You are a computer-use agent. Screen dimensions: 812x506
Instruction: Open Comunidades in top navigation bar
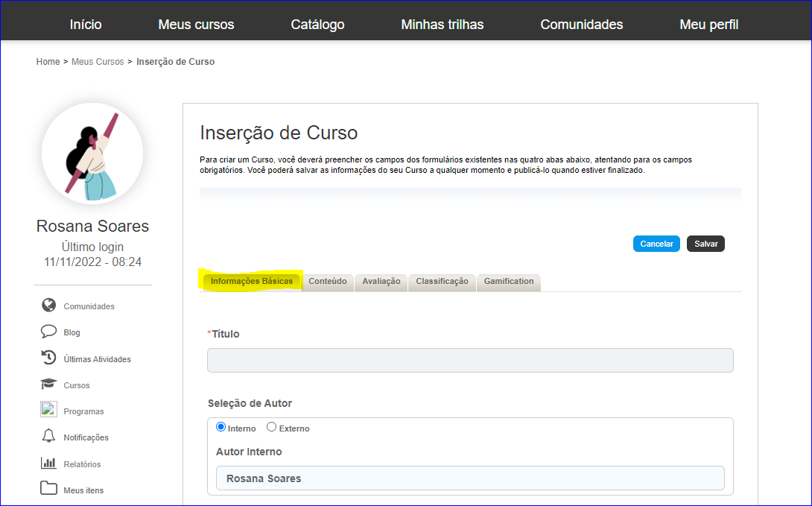pos(582,25)
